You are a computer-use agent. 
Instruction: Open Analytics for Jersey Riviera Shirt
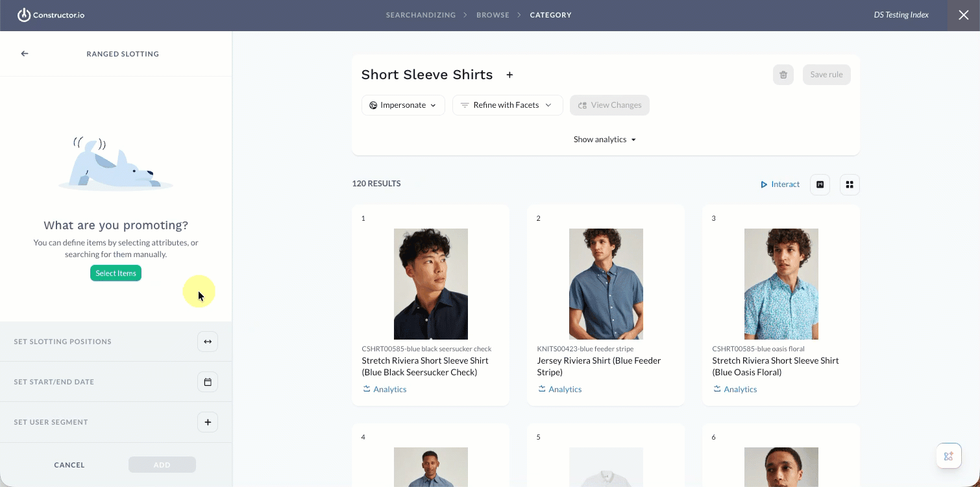pos(559,390)
